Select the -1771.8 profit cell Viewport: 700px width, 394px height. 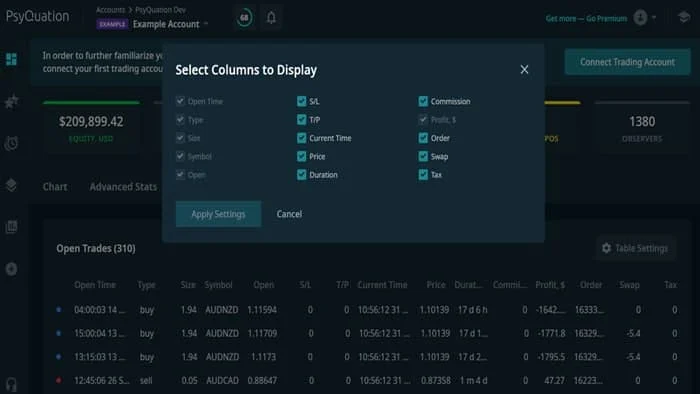(x=551, y=333)
